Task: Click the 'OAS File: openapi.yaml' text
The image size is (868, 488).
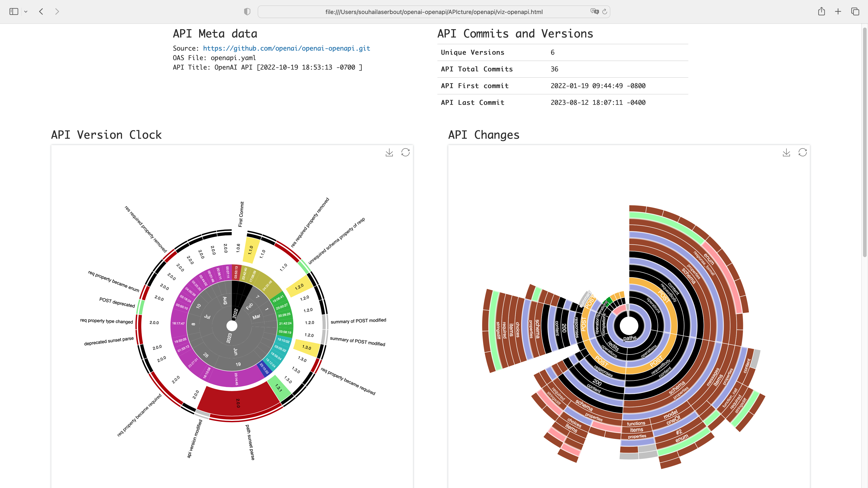Action: pyautogui.click(x=214, y=58)
